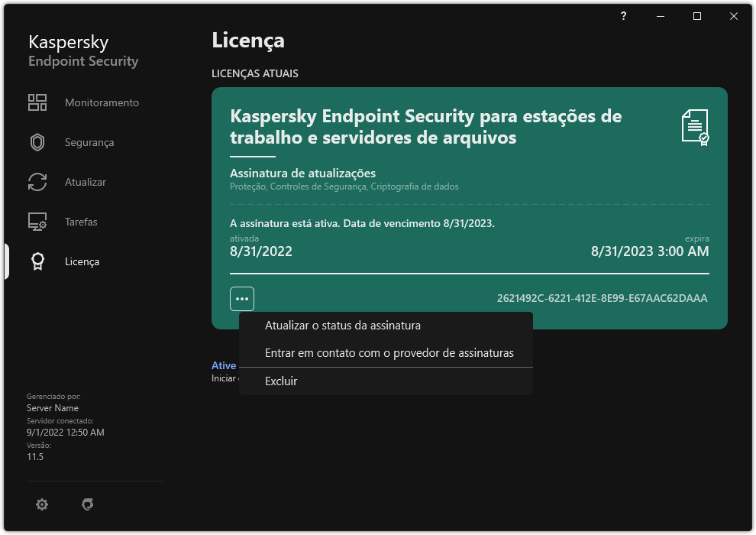Choose 'Entrar em contato com o provedor de assinaturas'
Screen dimensions: 756x535
391,352
